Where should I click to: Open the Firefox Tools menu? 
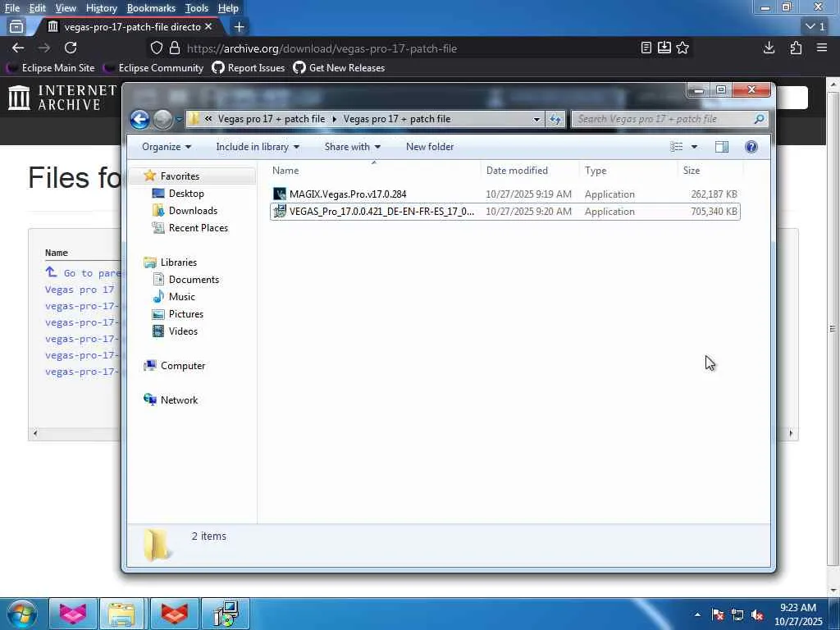pos(197,8)
